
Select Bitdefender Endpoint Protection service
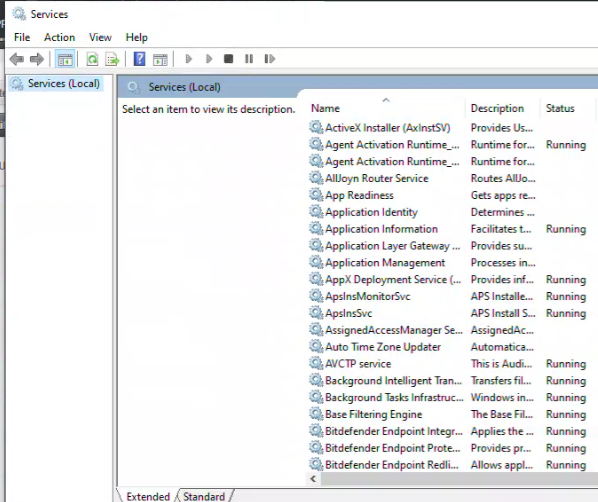(392, 448)
